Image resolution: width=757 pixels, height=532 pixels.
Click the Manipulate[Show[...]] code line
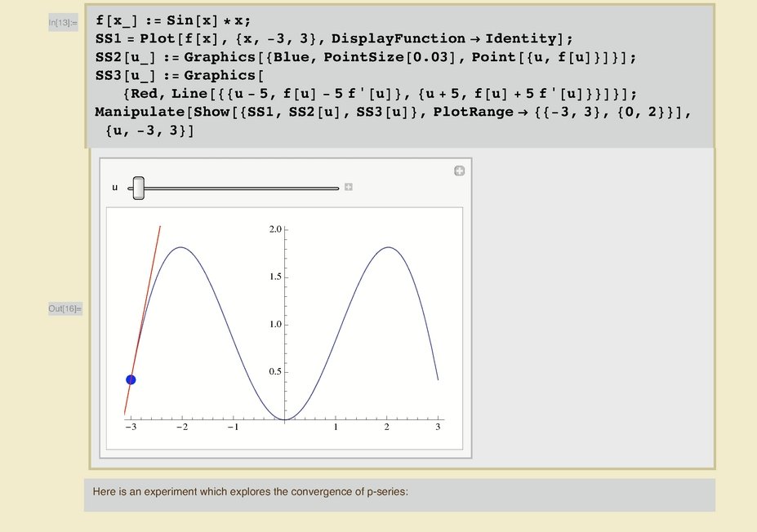coord(392,112)
